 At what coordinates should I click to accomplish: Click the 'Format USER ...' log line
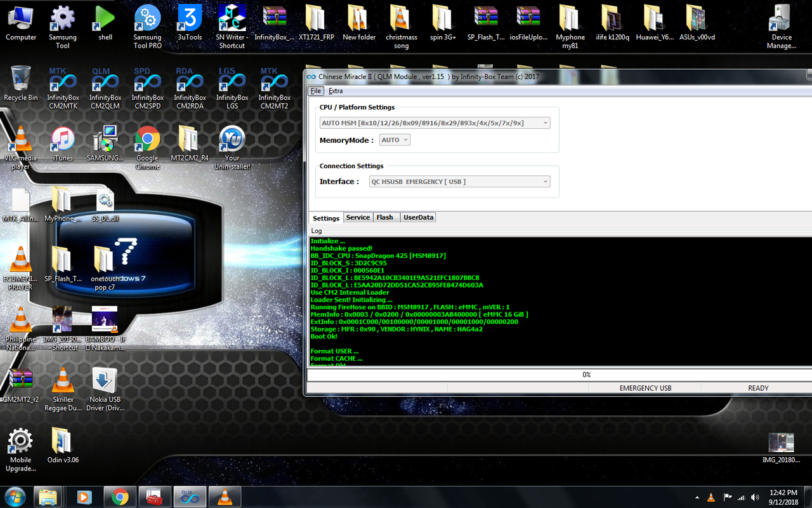click(334, 351)
